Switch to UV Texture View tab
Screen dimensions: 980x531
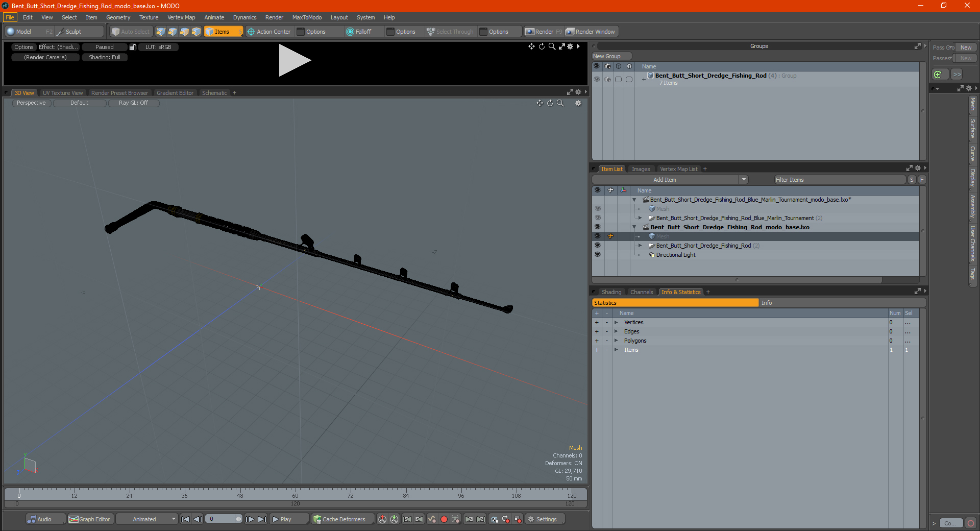[63, 93]
